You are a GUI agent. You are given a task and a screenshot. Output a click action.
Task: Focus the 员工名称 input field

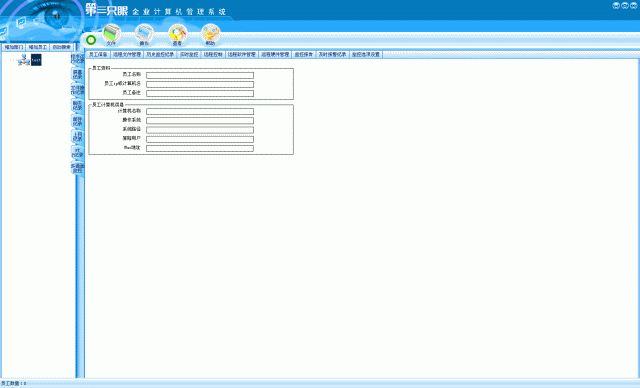pyautogui.click(x=200, y=75)
